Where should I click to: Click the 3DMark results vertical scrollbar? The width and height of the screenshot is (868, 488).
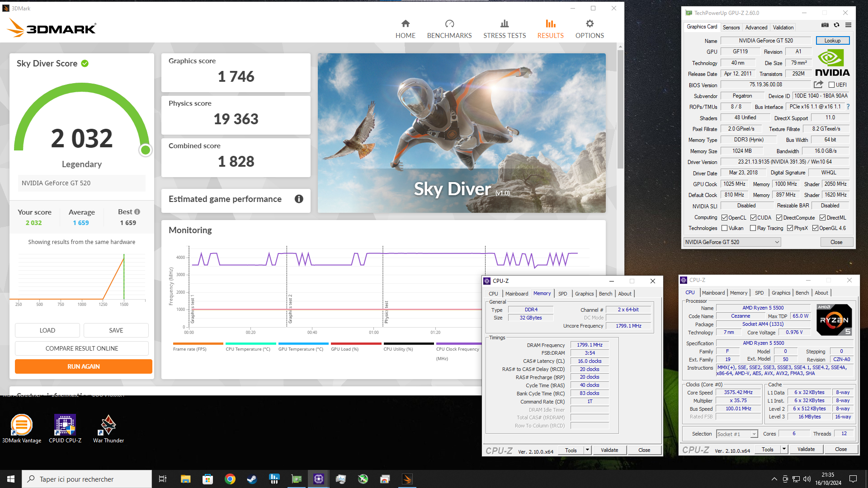pyautogui.click(x=620, y=108)
